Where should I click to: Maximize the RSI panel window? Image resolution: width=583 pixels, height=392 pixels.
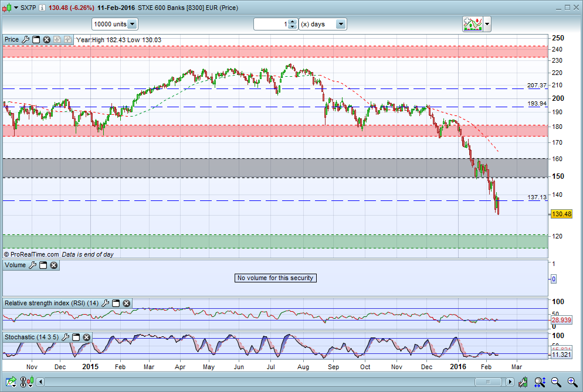click(x=116, y=304)
